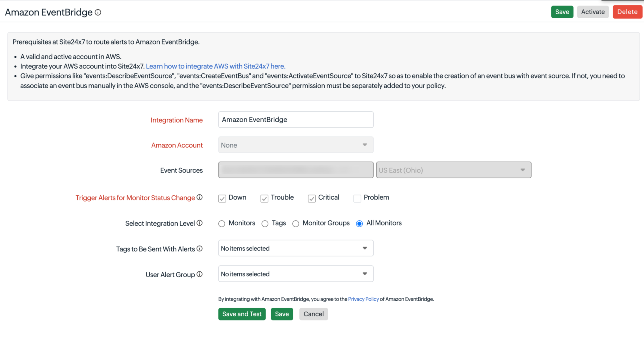This screenshot has height=354, width=644.
Task: Click the red Delete button
Action: [x=627, y=12]
